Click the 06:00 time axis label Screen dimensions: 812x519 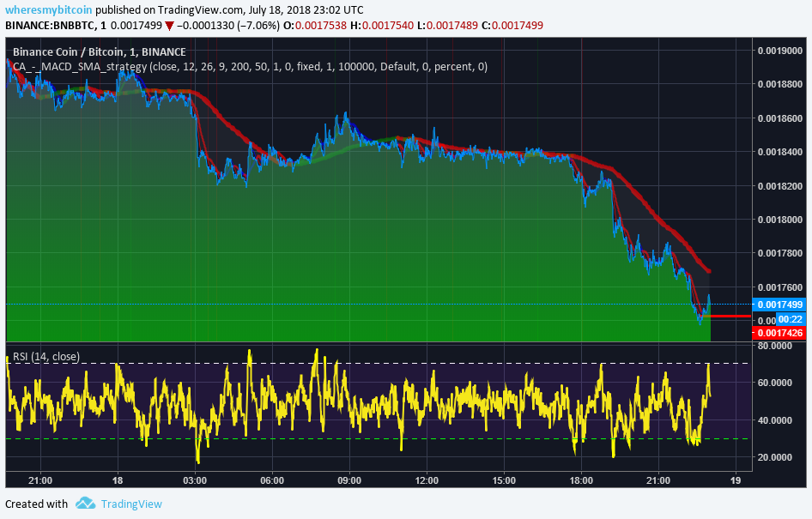click(x=272, y=480)
